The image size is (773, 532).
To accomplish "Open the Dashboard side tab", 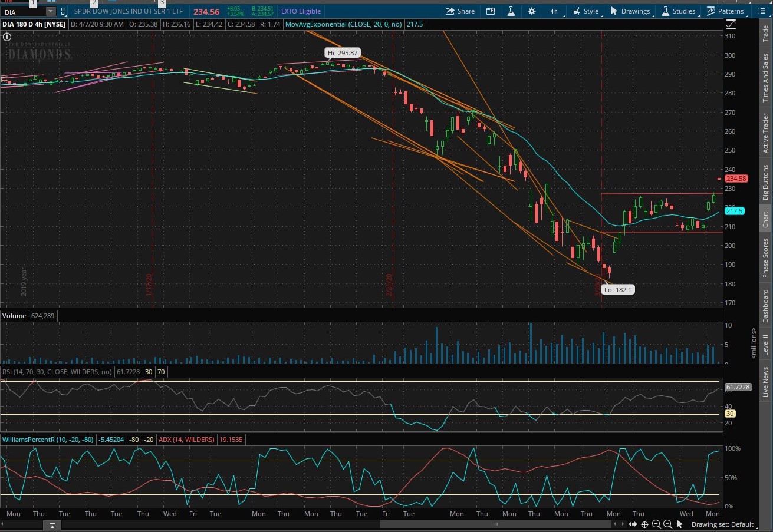I will pos(765,306).
